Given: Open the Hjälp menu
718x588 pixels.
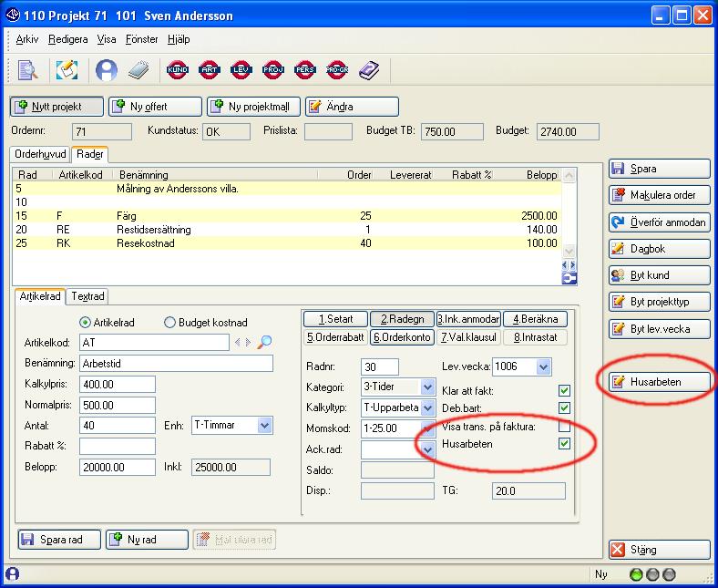Looking at the screenshot, I should pyautogui.click(x=179, y=39).
